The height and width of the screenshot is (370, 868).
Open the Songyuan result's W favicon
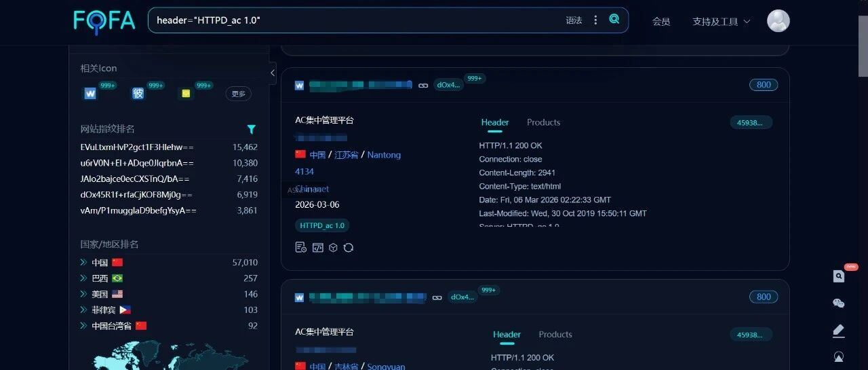coord(299,297)
